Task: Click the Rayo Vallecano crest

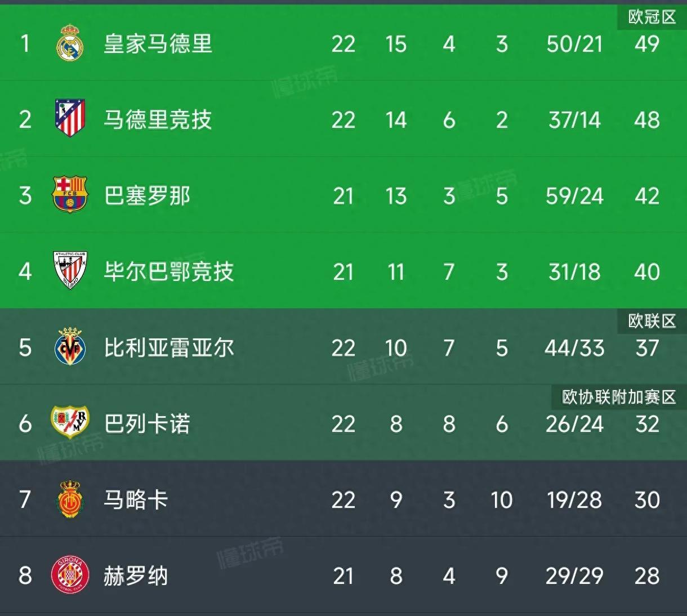Action: tap(70, 423)
